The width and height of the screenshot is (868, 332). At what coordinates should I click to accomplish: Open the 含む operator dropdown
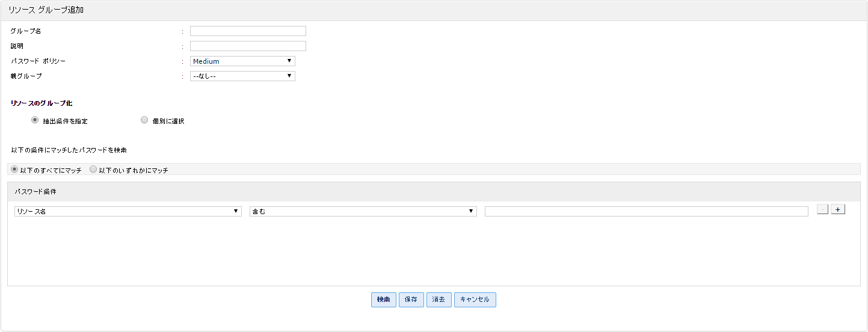pos(363,211)
